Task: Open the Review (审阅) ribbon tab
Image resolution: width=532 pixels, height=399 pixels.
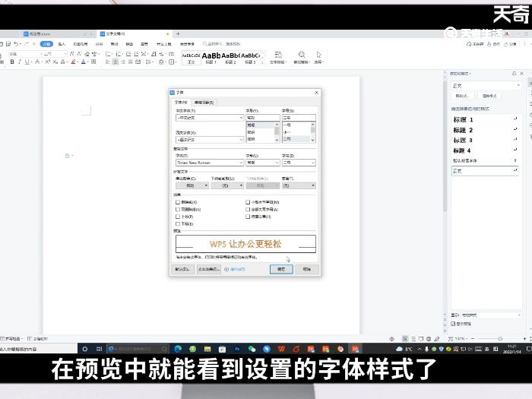Action: [x=114, y=44]
